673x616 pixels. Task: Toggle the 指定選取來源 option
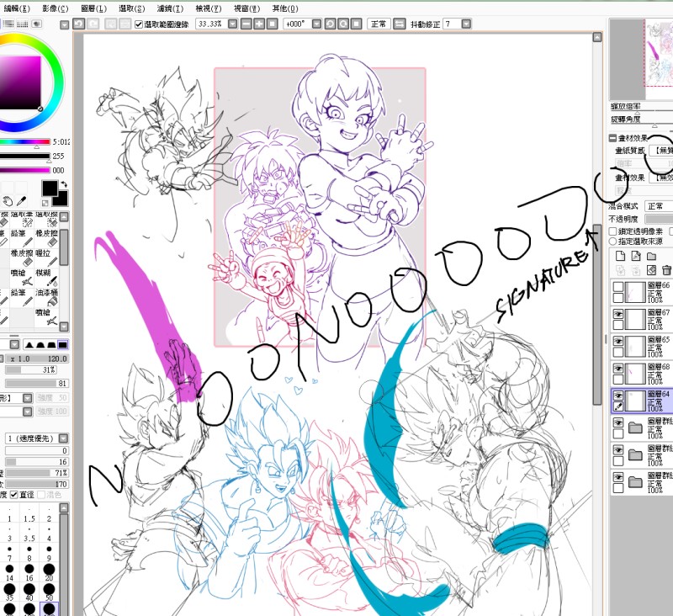click(612, 242)
